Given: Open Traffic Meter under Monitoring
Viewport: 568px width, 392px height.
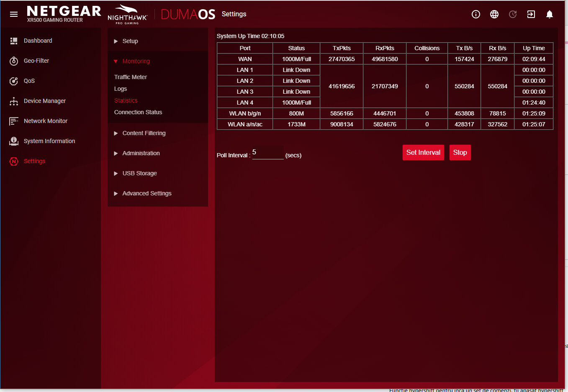Looking at the screenshot, I should (131, 77).
